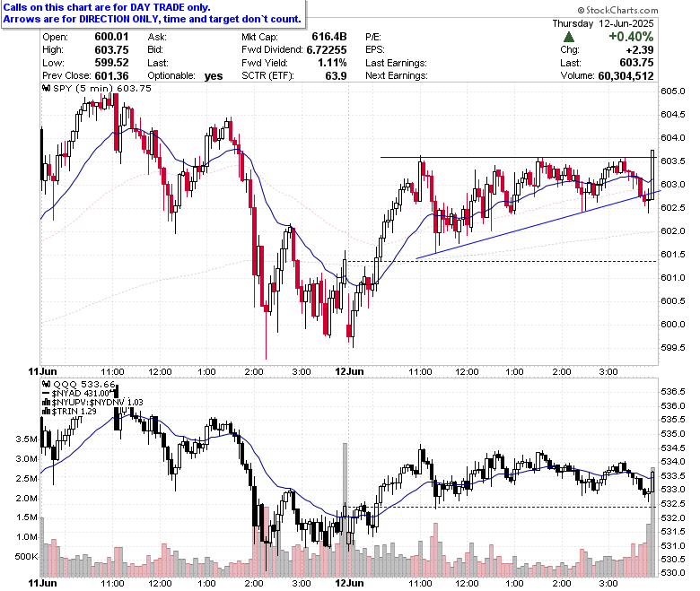Screen dimensions: 700x591
Task: Click the Fwd Yield value 1.11%
Action: click(332, 63)
